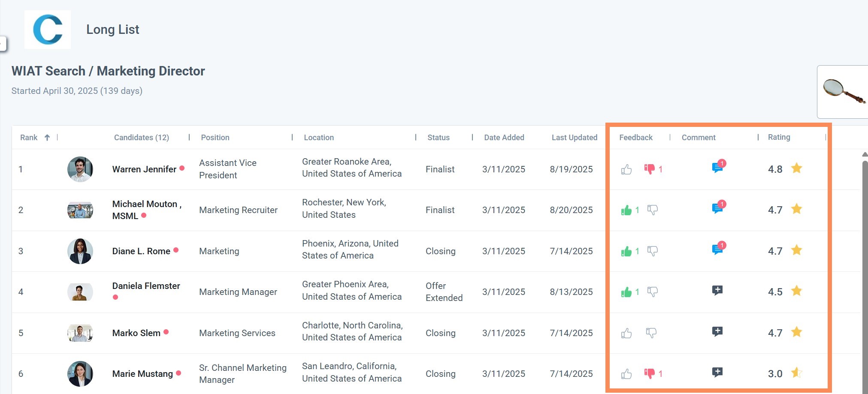The height and width of the screenshot is (394, 868).
Task: Click the Feedback column header
Action: 636,138
